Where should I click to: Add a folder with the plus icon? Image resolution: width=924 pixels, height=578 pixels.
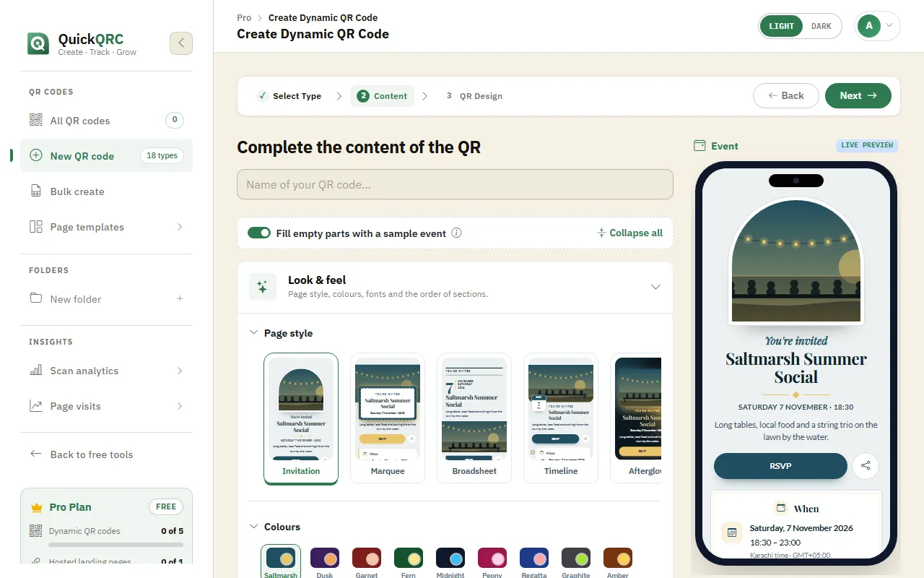click(180, 298)
